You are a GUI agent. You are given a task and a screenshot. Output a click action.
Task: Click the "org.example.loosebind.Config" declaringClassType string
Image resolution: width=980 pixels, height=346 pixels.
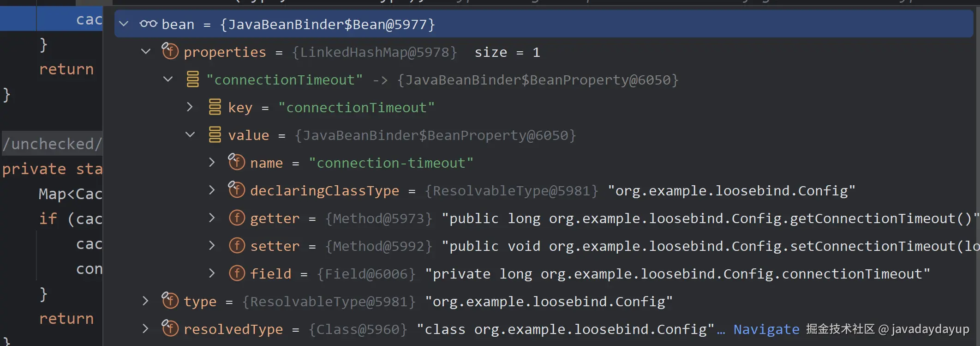click(732, 191)
